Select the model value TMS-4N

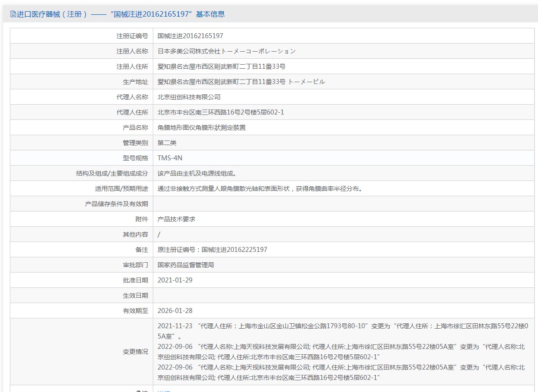click(170, 158)
